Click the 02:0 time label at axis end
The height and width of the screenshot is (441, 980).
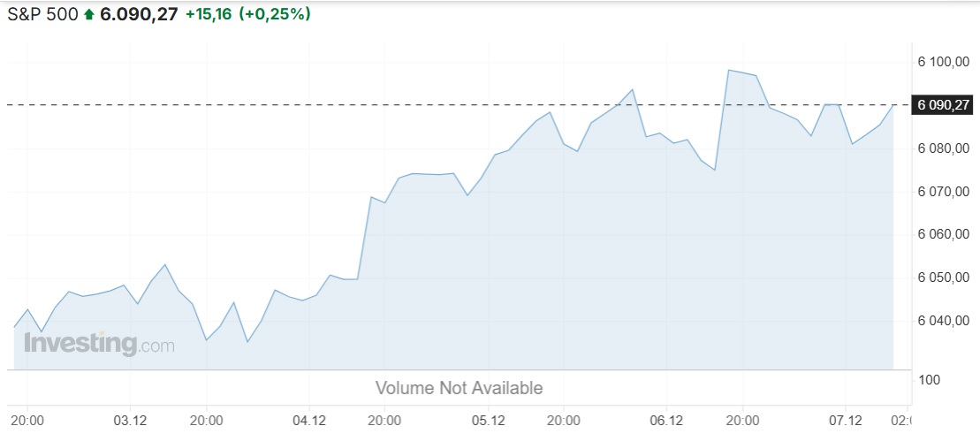coord(900,421)
